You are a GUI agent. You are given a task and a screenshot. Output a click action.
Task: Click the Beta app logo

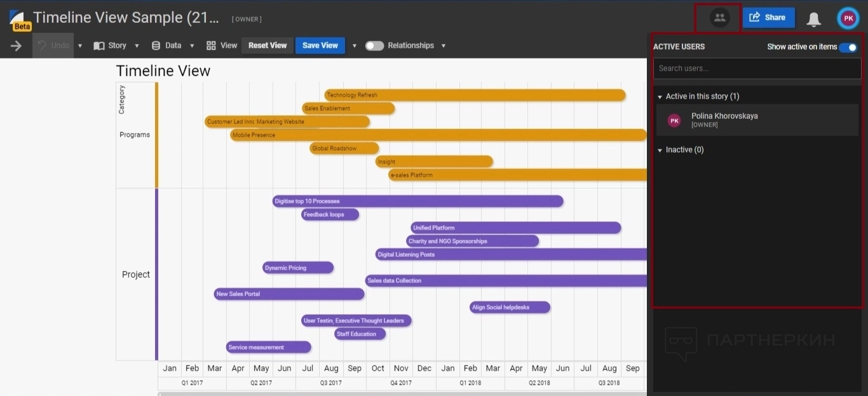pos(20,20)
